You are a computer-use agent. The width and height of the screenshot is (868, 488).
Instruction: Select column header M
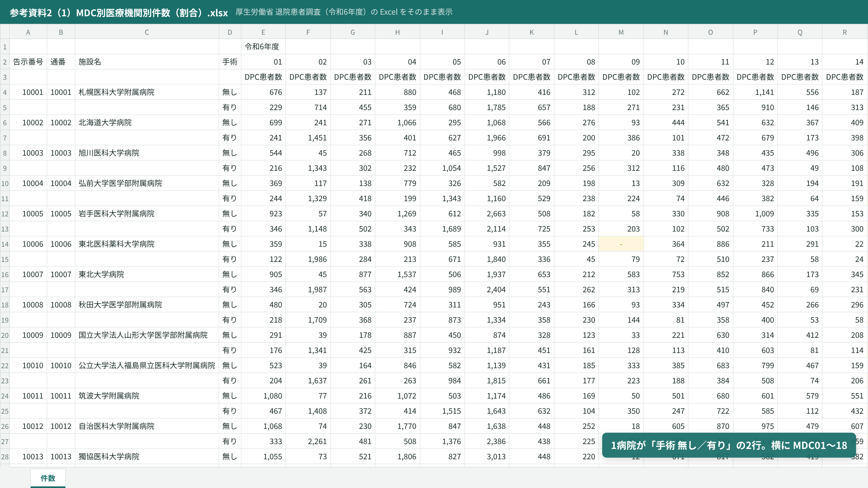pyautogui.click(x=621, y=32)
